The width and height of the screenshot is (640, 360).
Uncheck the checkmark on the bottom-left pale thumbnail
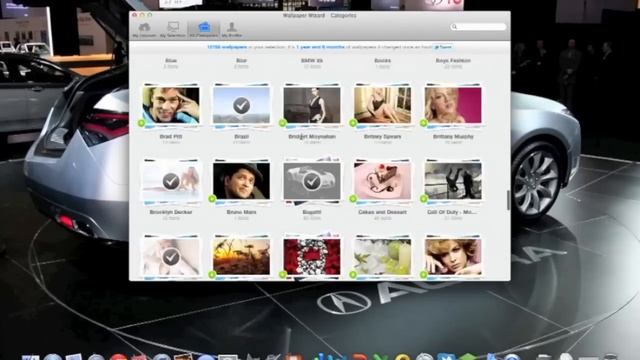pos(171,257)
